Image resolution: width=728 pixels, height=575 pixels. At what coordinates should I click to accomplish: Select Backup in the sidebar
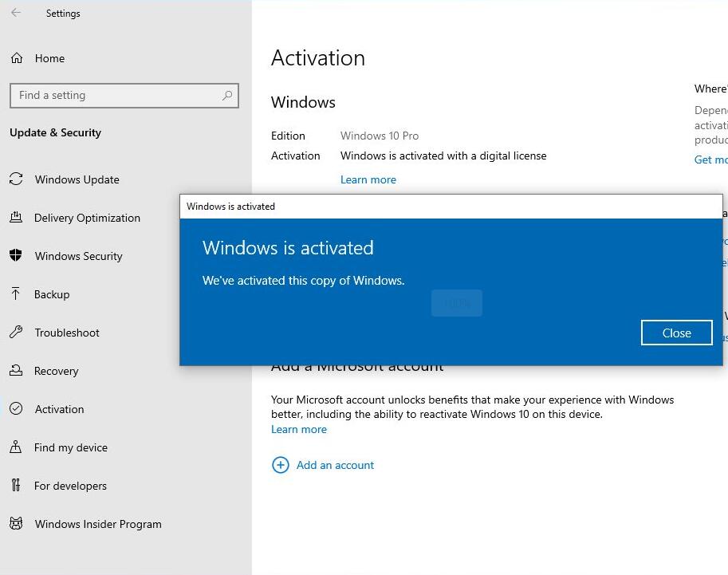52,294
